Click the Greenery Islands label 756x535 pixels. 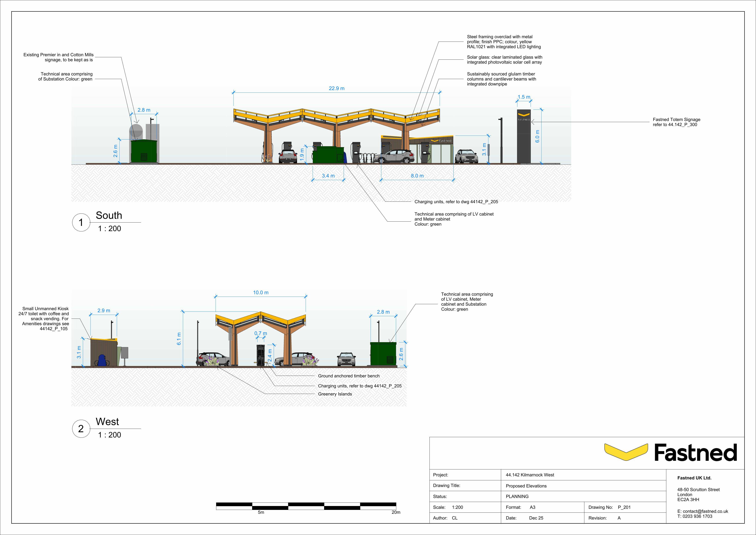coord(335,394)
